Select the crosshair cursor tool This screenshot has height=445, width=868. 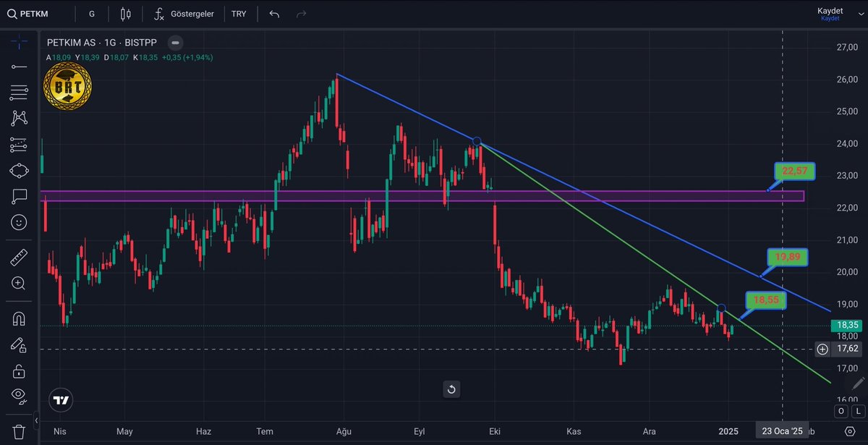tap(19, 42)
